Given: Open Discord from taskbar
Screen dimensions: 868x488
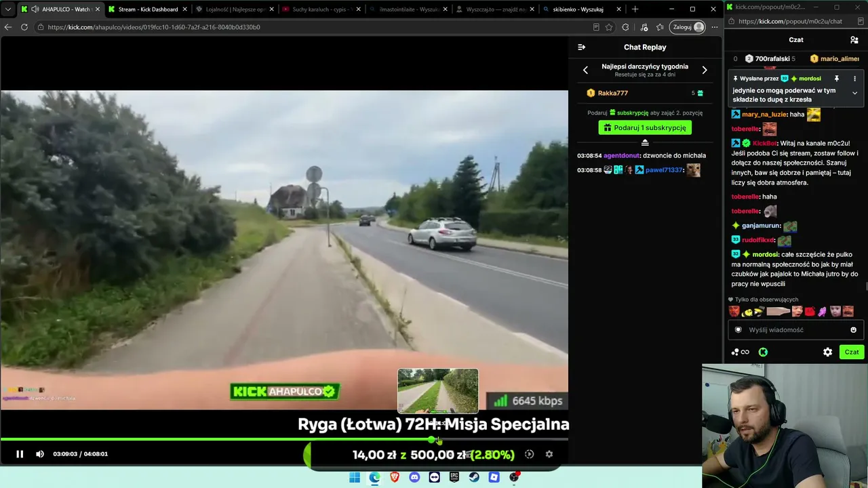Looking at the screenshot, I should point(414,477).
